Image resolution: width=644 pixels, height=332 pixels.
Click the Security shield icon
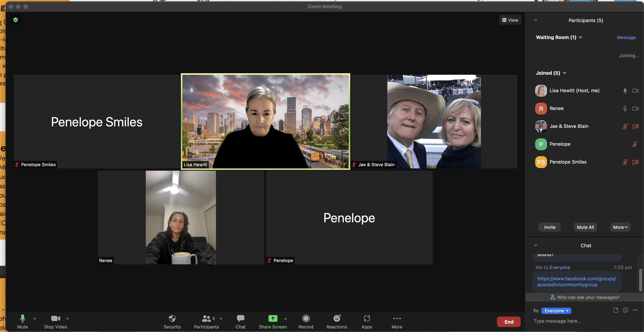pyautogui.click(x=172, y=318)
